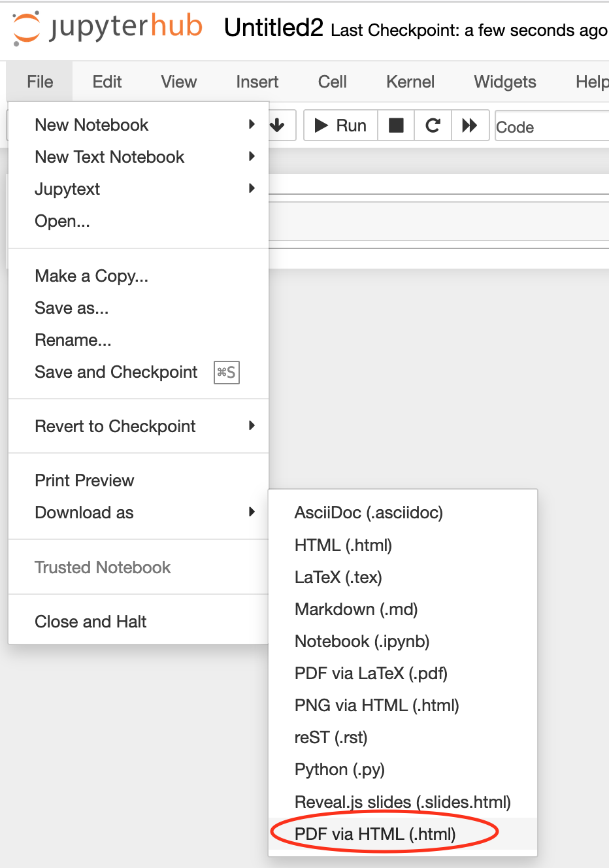Expand the Revert to Checkpoint submenu
The width and height of the screenshot is (609, 868).
point(115,426)
